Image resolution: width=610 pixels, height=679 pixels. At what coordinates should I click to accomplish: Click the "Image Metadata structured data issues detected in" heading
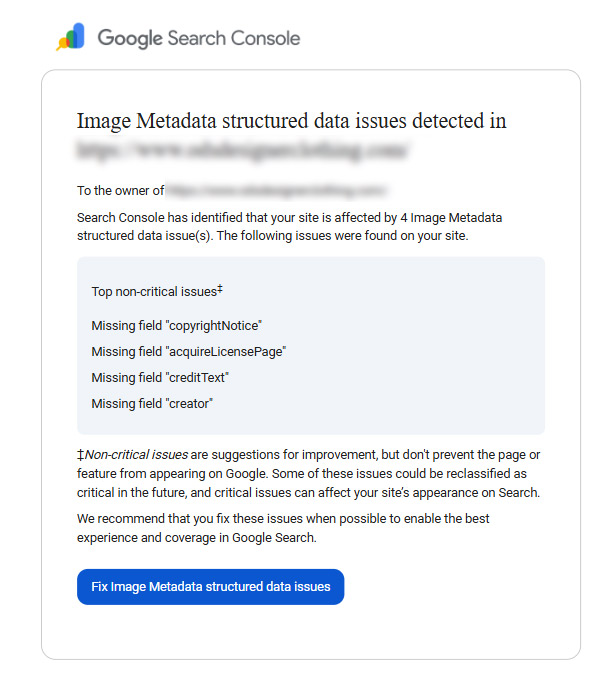coord(291,122)
